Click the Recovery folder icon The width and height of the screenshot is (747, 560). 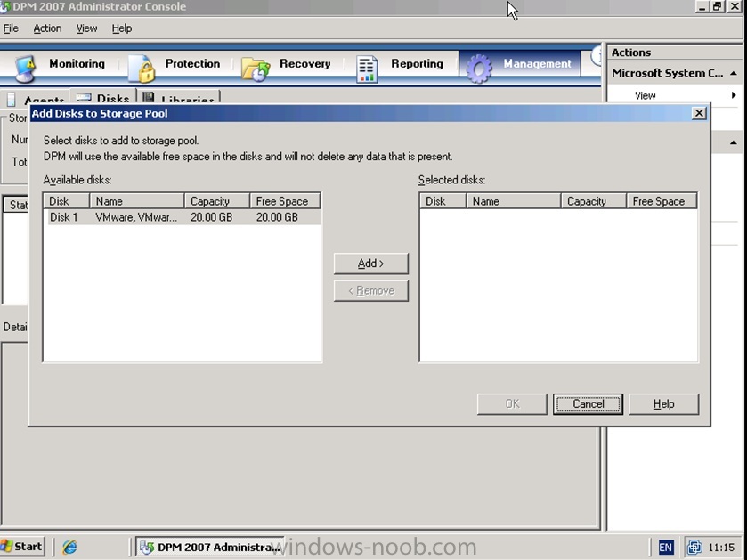256,69
